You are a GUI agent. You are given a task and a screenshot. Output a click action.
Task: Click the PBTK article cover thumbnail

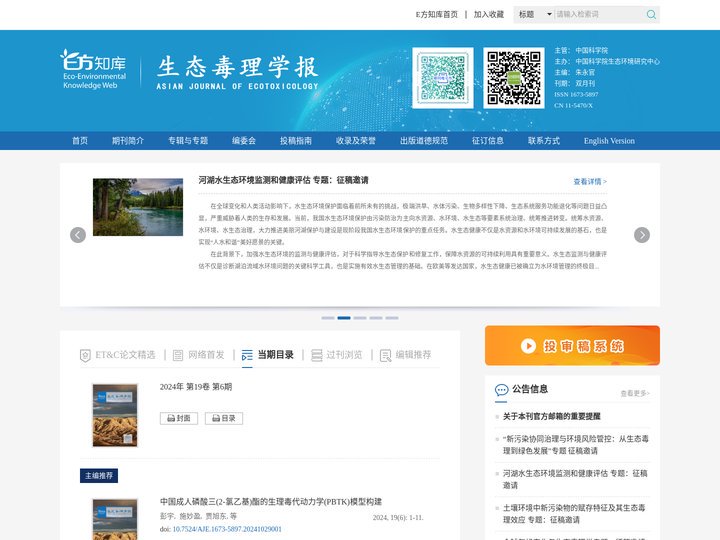click(x=115, y=519)
